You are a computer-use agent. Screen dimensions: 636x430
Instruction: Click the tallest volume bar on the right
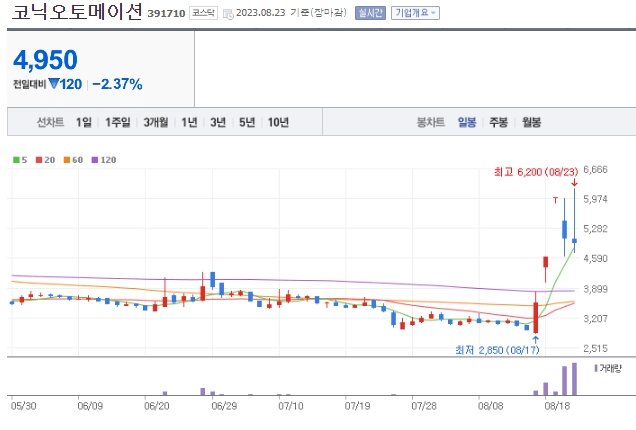tap(574, 379)
